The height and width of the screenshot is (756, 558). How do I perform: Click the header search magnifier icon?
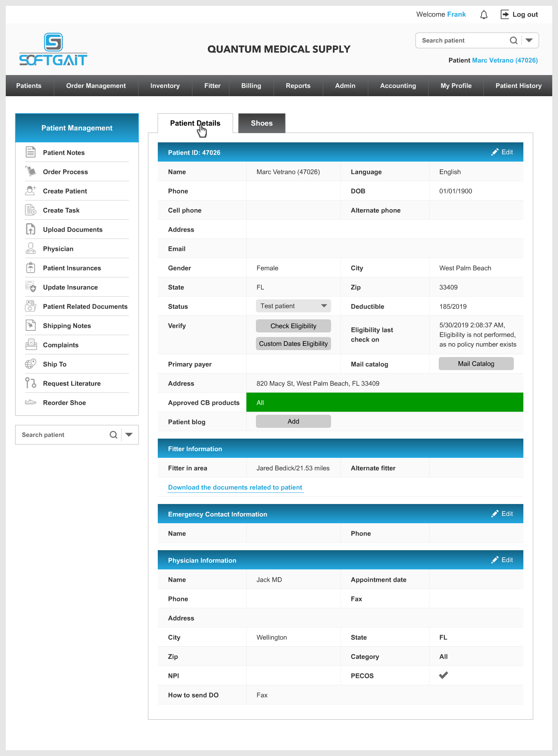pos(513,40)
